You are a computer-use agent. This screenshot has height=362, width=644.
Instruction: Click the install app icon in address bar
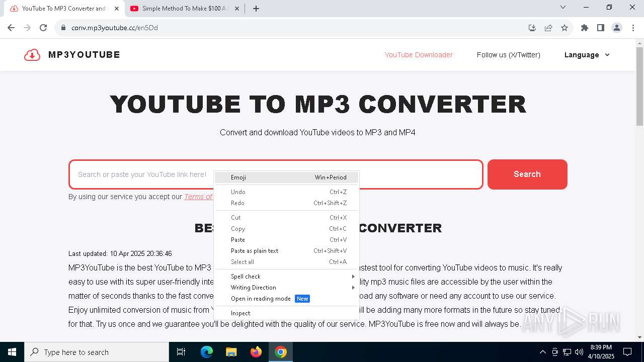coord(532,28)
